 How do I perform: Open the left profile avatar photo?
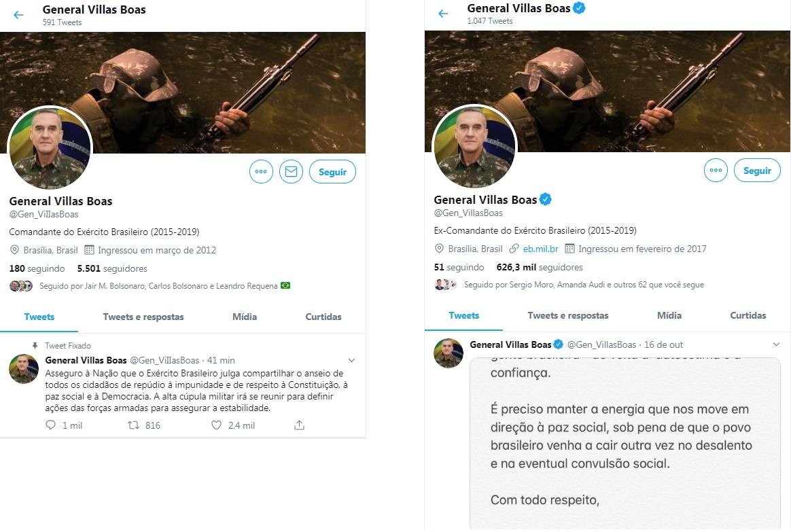point(49,147)
